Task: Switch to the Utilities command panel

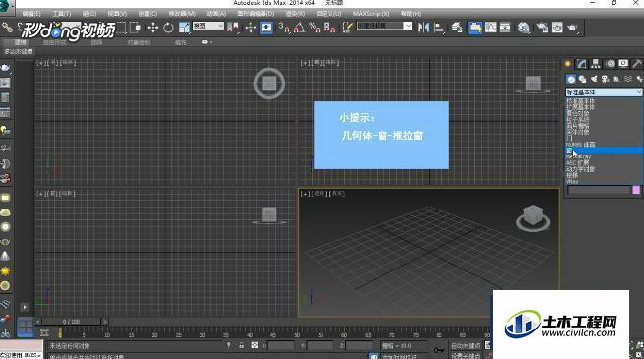Action: coord(636,64)
